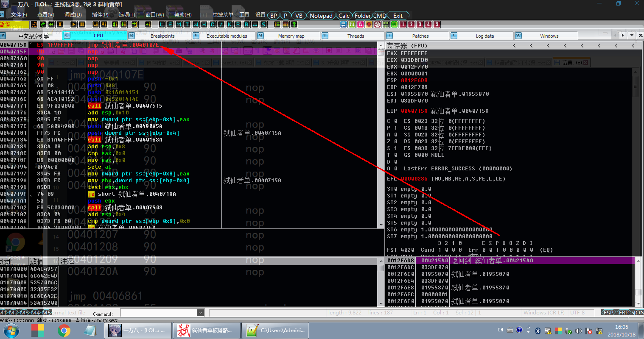This screenshot has width=644, height=339.
Task: Click the Step into toolbar icon
Action: 95,24
